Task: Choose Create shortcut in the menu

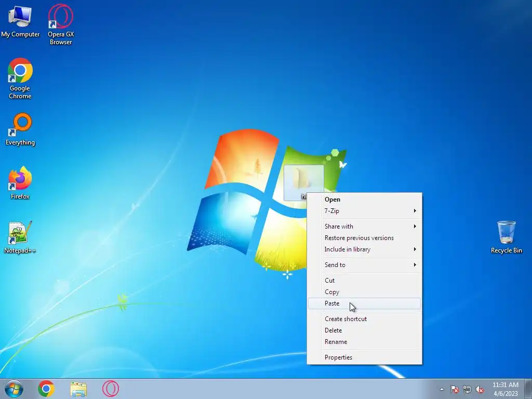Action: tap(364, 319)
